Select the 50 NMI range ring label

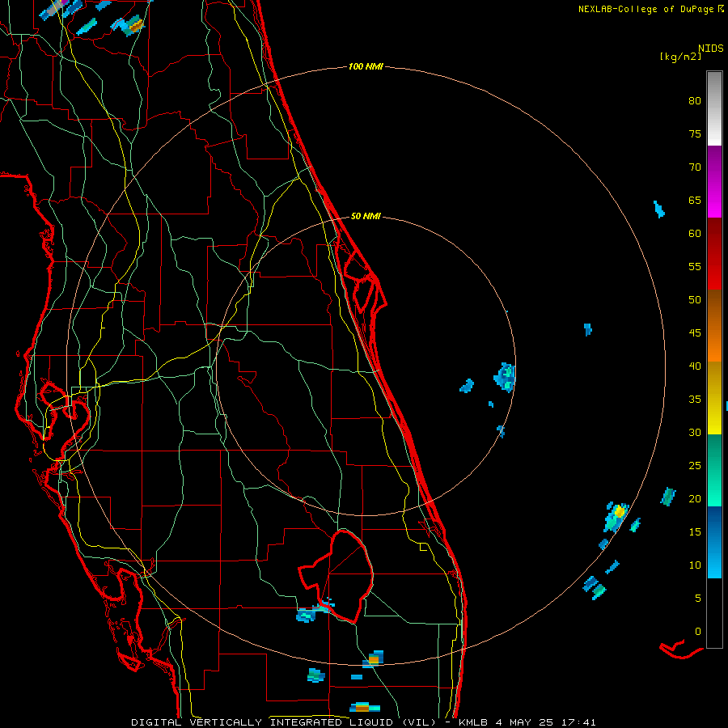point(366,216)
